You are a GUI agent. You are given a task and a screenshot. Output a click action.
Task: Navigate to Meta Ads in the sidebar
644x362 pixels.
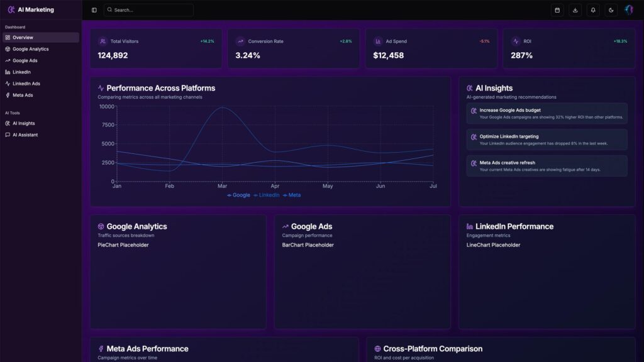40,95
